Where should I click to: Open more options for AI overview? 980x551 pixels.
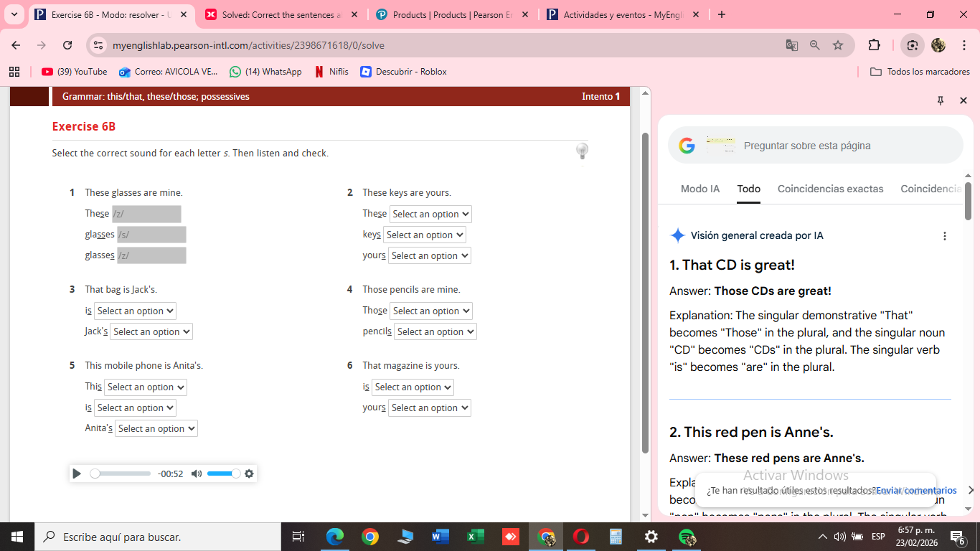point(944,236)
